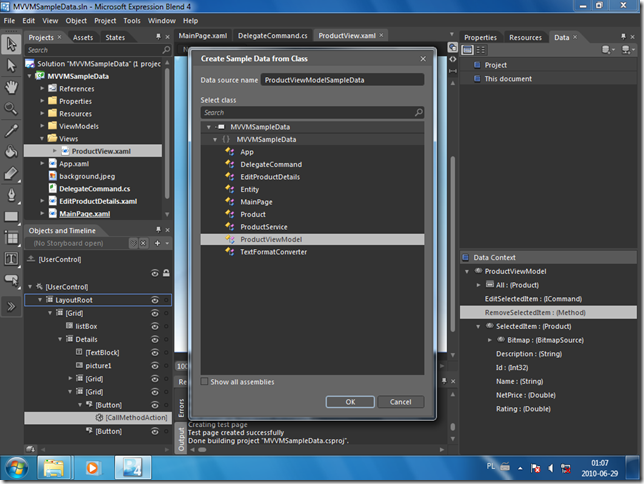The height and width of the screenshot is (484, 644).
Task: Expand the ViewModels folder
Action: point(42,126)
